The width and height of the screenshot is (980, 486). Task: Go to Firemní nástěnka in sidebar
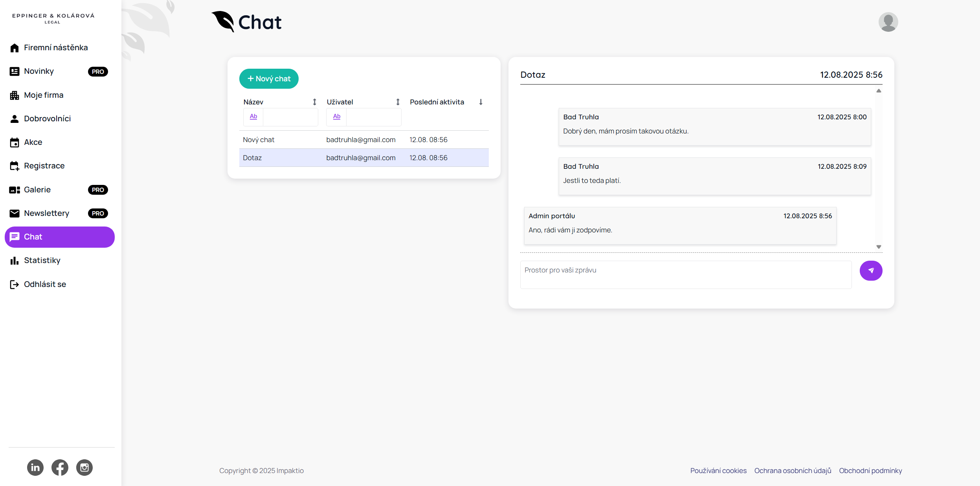(55, 48)
